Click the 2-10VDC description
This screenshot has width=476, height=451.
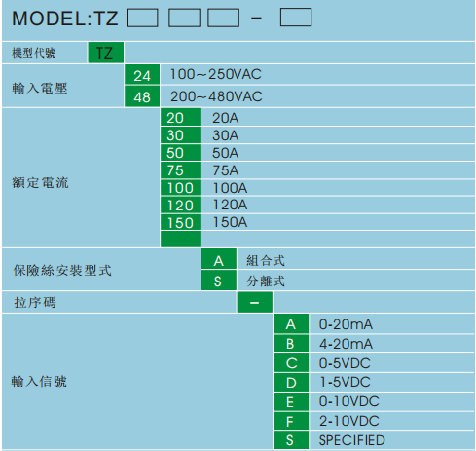tap(349, 421)
